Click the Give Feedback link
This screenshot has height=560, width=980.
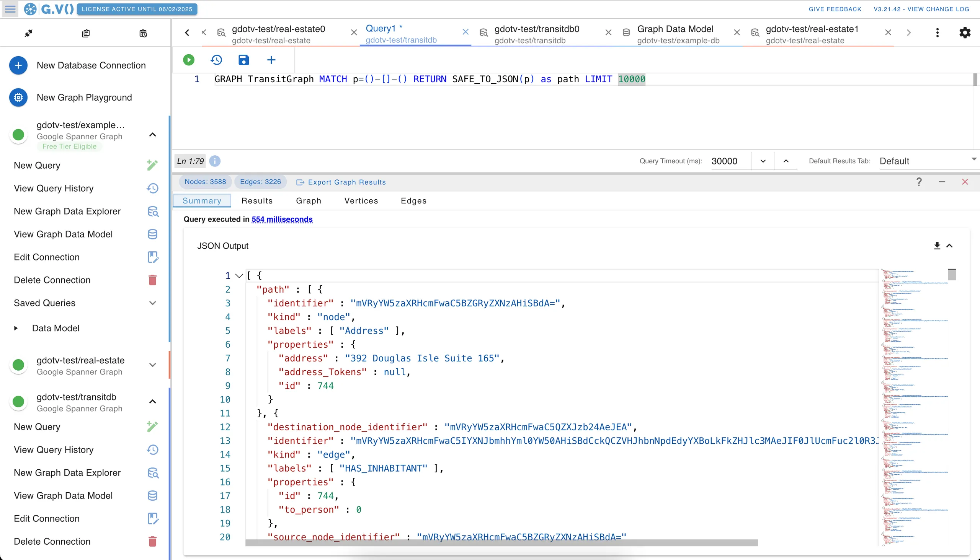835,9
